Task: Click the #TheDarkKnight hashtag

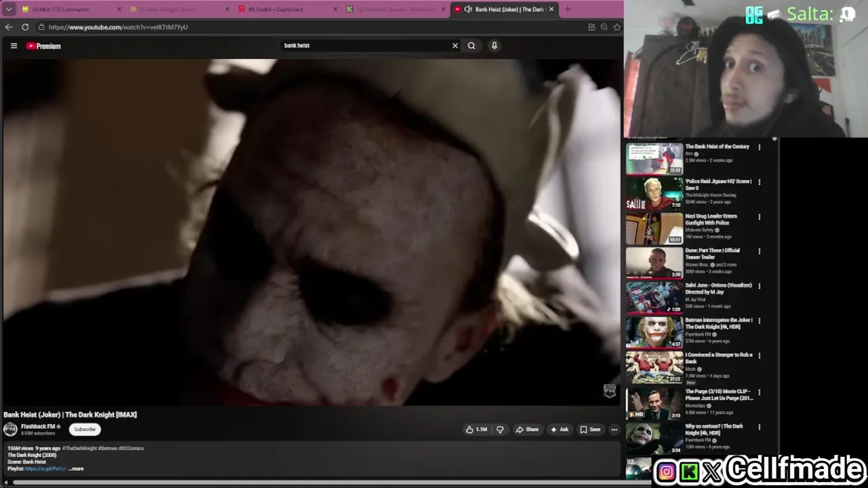Action: point(79,448)
